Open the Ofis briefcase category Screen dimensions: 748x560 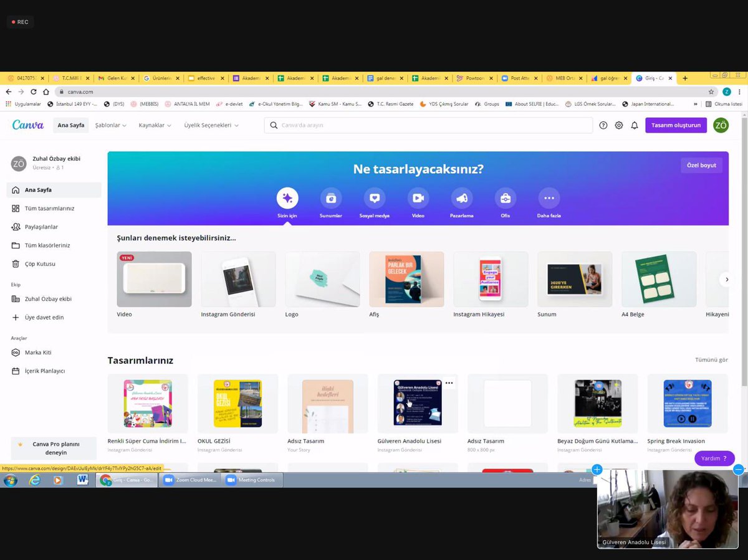click(x=506, y=198)
